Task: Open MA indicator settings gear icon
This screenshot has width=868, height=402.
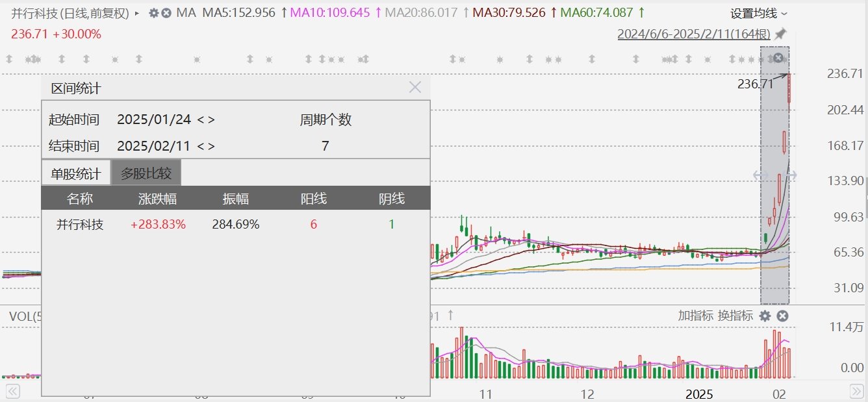Action: (153, 12)
